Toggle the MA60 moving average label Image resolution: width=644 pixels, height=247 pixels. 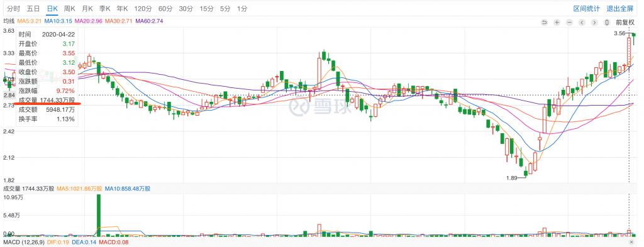[x=149, y=21]
